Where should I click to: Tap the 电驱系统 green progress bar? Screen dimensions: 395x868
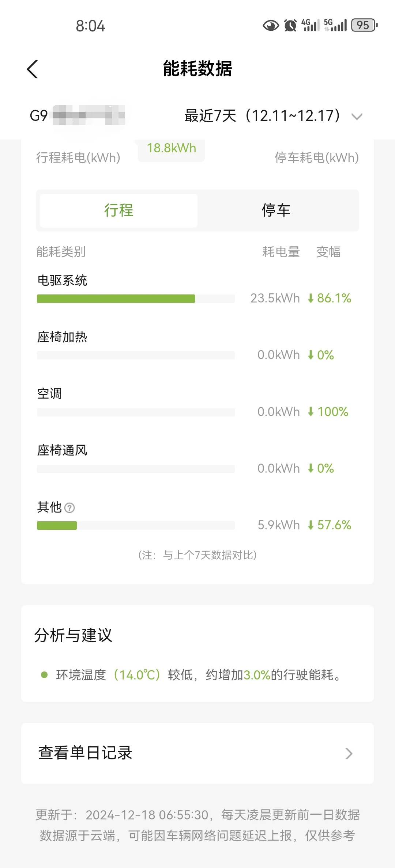(116, 299)
